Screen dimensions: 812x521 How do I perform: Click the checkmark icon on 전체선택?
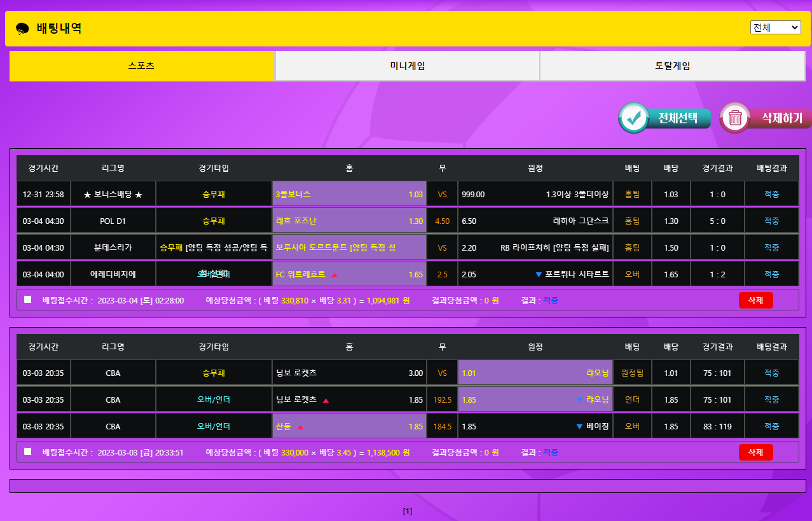click(x=633, y=118)
